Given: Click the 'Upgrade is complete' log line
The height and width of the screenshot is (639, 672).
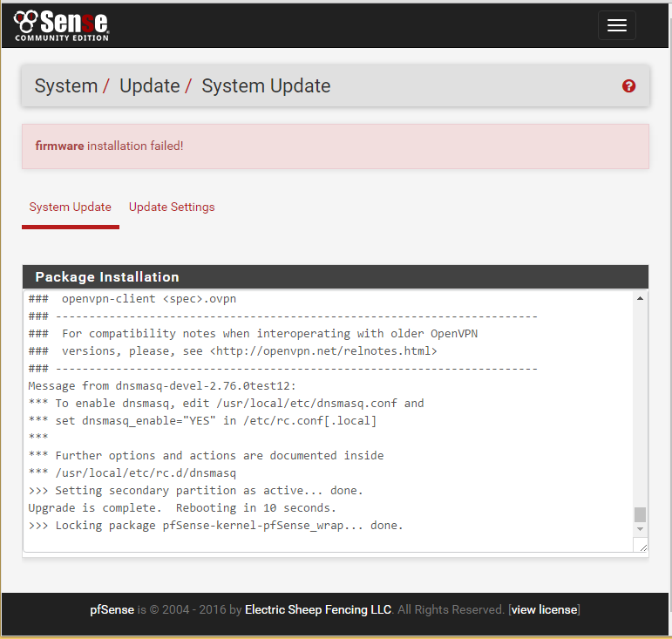Looking at the screenshot, I should click(x=182, y=508).
